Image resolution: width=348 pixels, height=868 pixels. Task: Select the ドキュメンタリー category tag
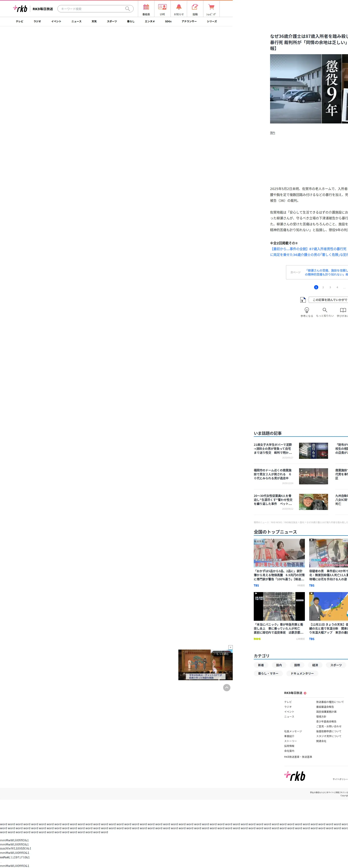[x=302, y=674]
